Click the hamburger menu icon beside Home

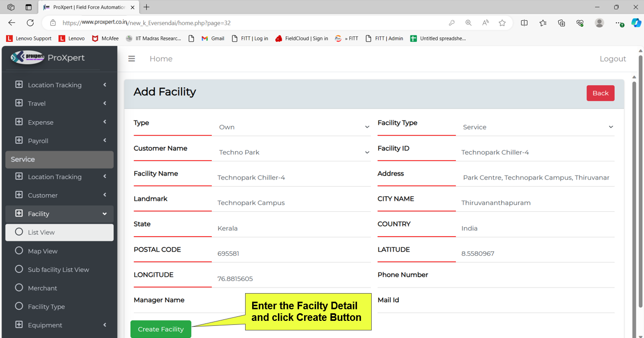(132, 59)
